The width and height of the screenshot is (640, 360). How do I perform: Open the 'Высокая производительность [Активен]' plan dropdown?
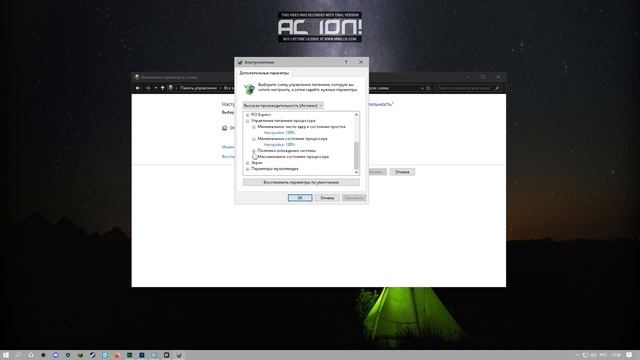pos(283,105)
